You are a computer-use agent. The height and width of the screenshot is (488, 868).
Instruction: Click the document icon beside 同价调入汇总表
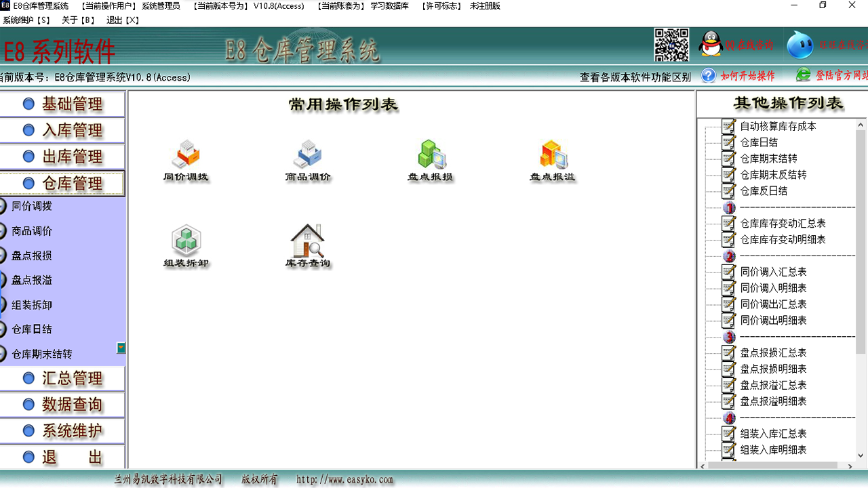[x=729, y=272]
